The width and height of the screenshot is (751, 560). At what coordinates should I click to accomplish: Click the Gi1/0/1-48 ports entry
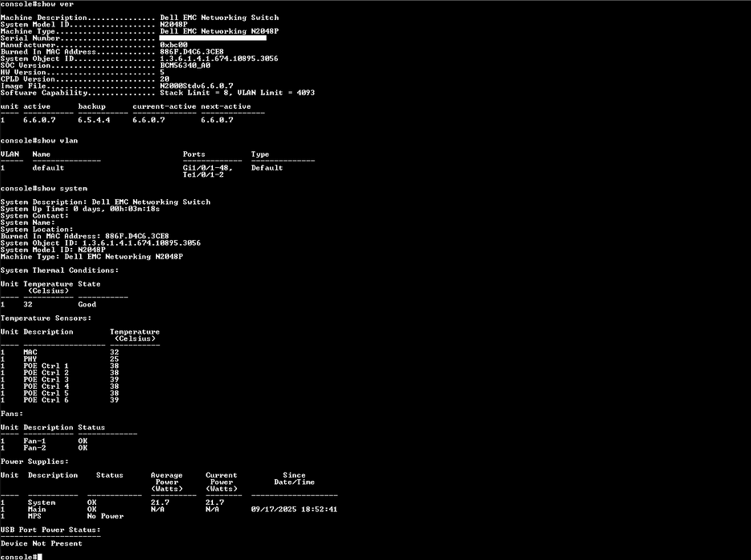pos(207,168)
